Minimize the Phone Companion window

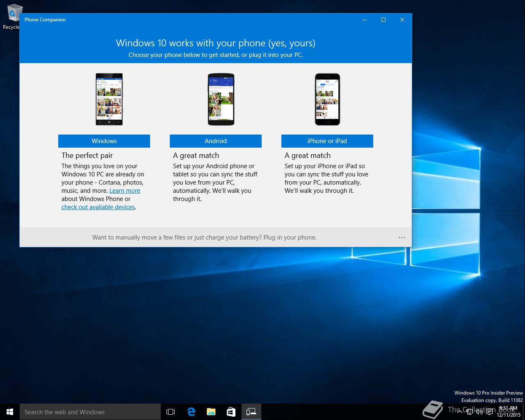tap(365, 20)
